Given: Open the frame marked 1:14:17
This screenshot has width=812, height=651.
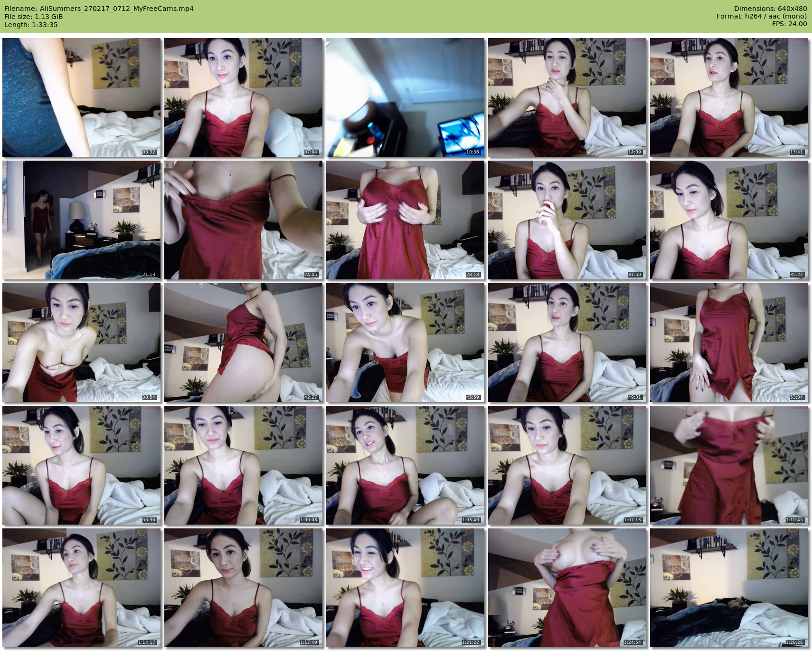Looking at the screenshot, I should click(x=81, y=588).
